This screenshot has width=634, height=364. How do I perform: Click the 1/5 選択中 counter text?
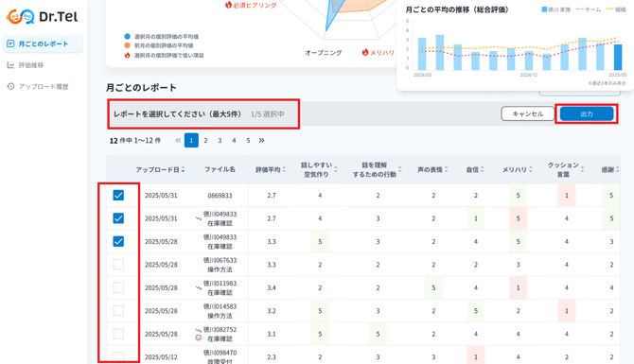click(267, 114)
